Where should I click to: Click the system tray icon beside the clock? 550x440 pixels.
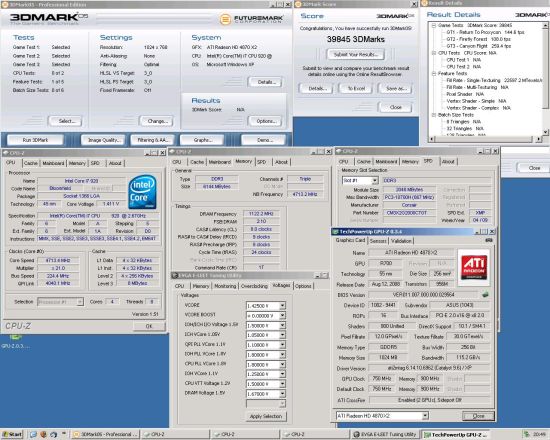(x=526, y=434)
